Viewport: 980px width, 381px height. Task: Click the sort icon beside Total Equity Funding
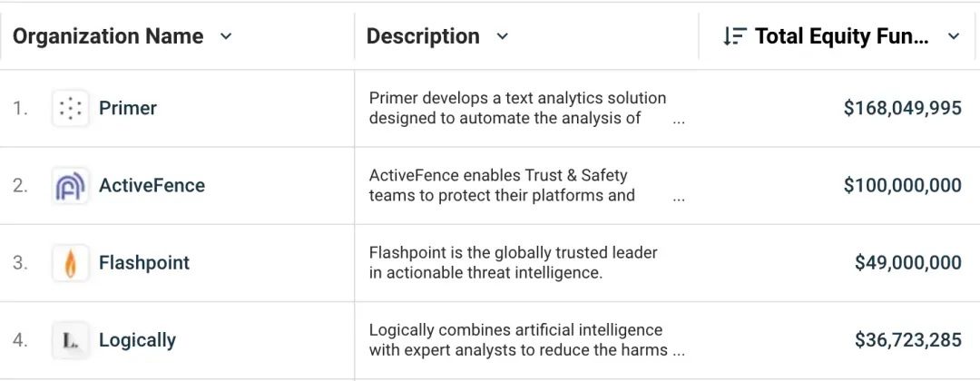[x=733, y=36]
